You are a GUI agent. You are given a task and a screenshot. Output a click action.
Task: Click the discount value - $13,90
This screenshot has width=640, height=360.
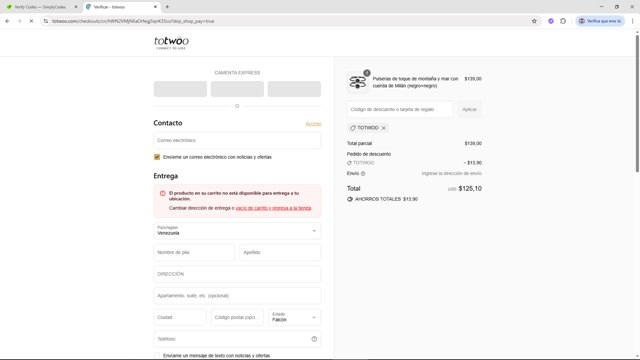point(473,163)
